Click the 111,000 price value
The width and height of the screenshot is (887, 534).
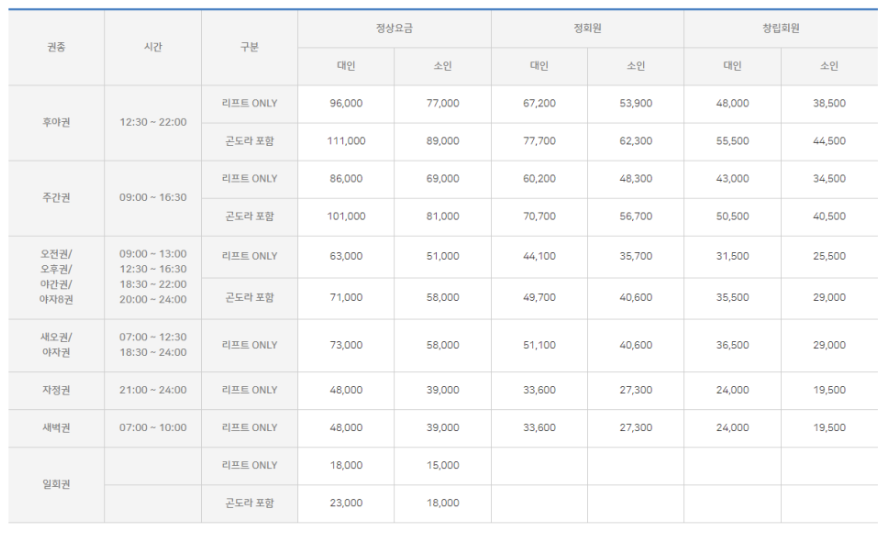(x=346, y=141)
